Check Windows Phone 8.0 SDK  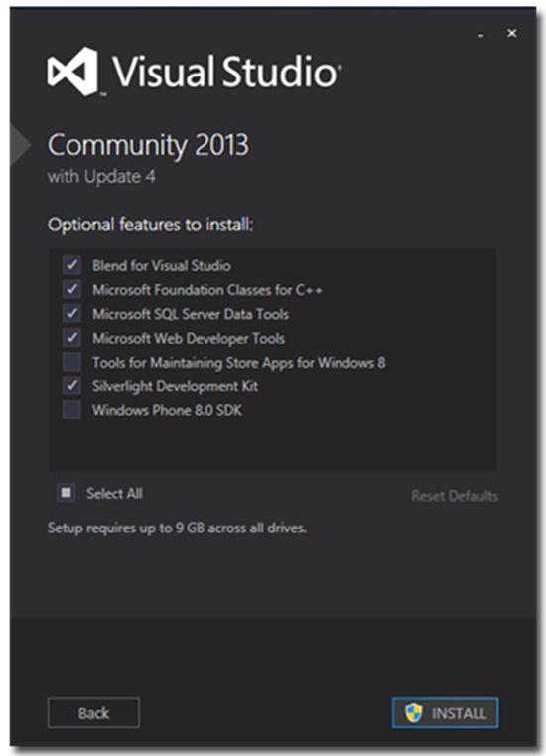(x=71, y=410)
